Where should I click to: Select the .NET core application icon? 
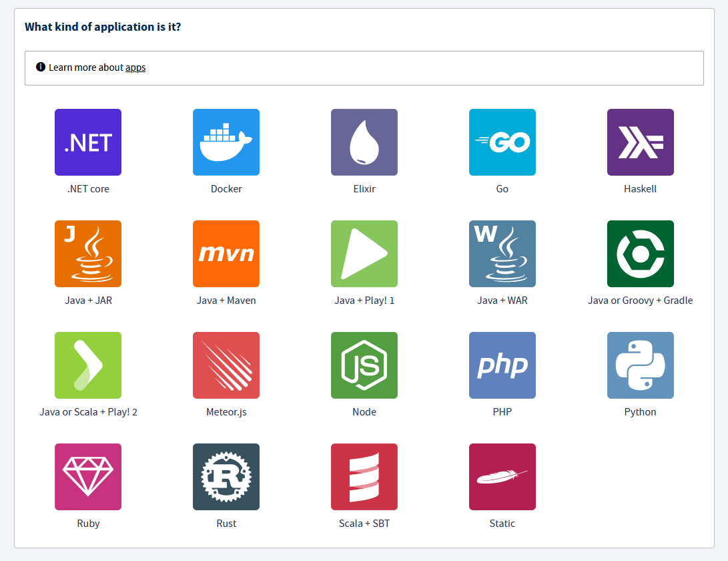pyautogui.click(x=88, y=142)
